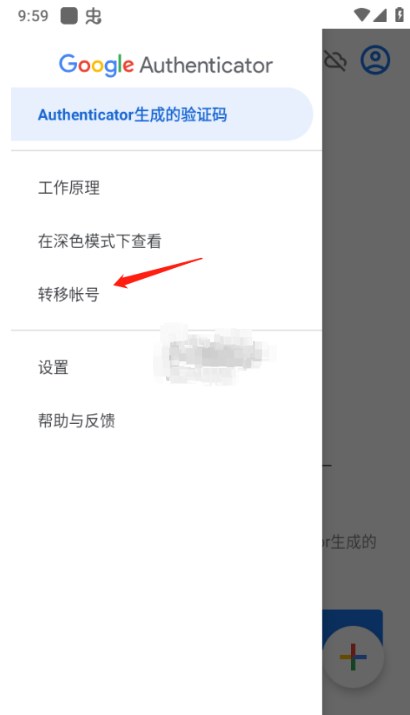Tap the 虫 status bar icon
The width and height of the screenshot is (410, 715).
tap(93, 16)
